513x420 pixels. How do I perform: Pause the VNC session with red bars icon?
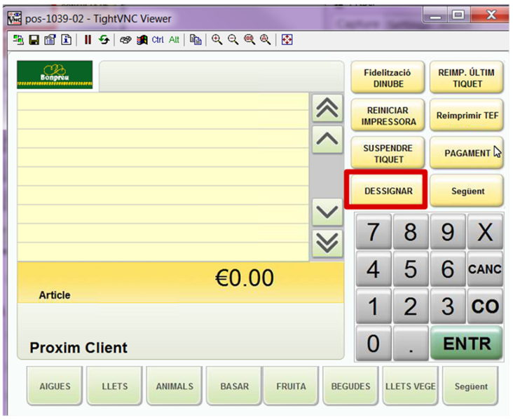88,40
